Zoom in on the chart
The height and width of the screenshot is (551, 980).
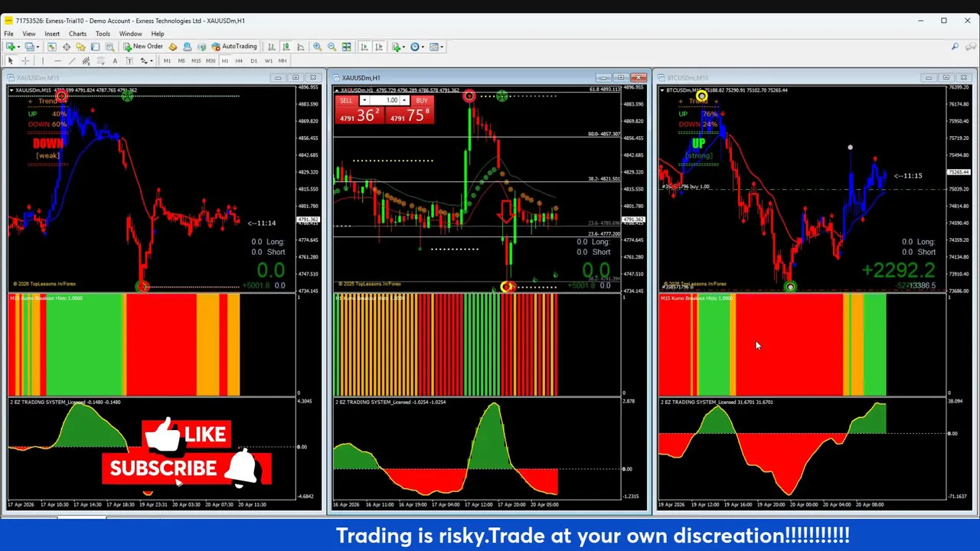[317, 47]
